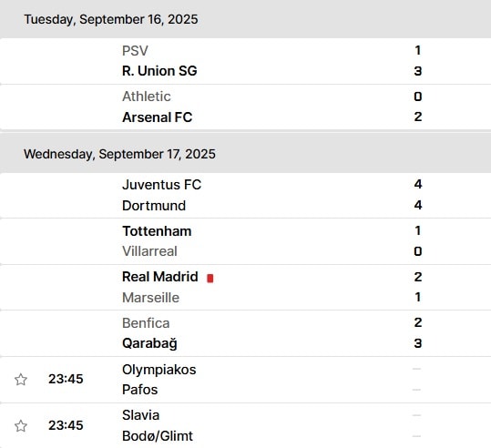This screenshot has width=491, height=448.
Task: Select the Juventus FC team name
Action: click(x=161, y=185)
